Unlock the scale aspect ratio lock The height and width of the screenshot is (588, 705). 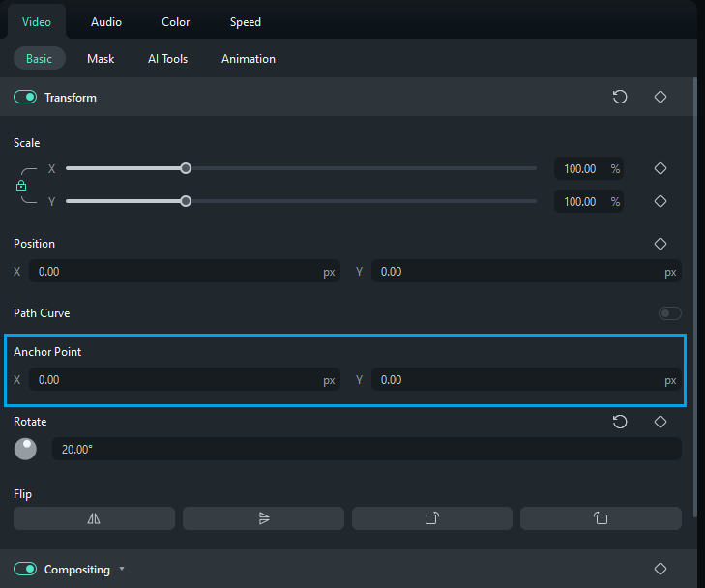point(21,186)
